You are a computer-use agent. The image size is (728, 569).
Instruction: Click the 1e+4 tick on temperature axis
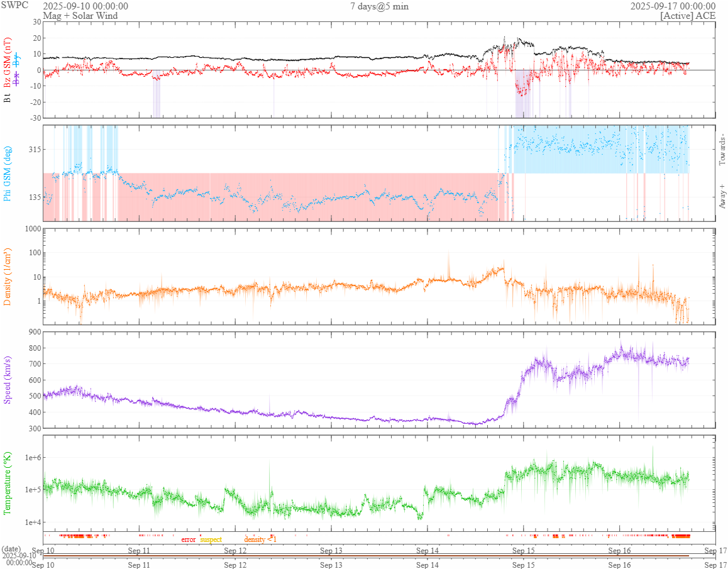[x=33, y=522]
